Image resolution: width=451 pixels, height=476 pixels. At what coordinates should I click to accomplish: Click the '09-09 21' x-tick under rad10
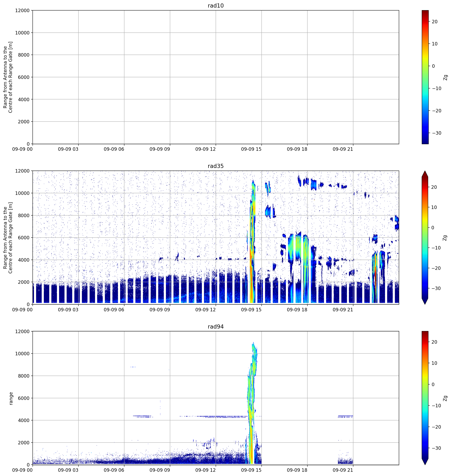click(343, 149)
